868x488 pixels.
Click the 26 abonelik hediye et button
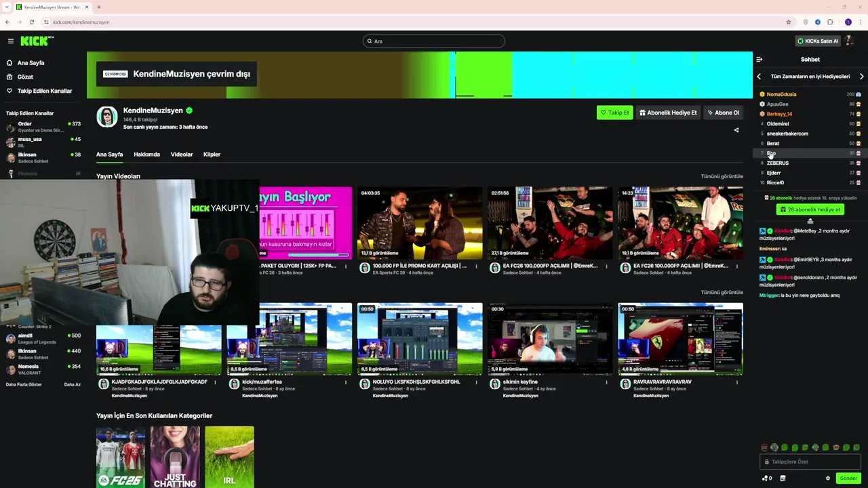point(810,209)
